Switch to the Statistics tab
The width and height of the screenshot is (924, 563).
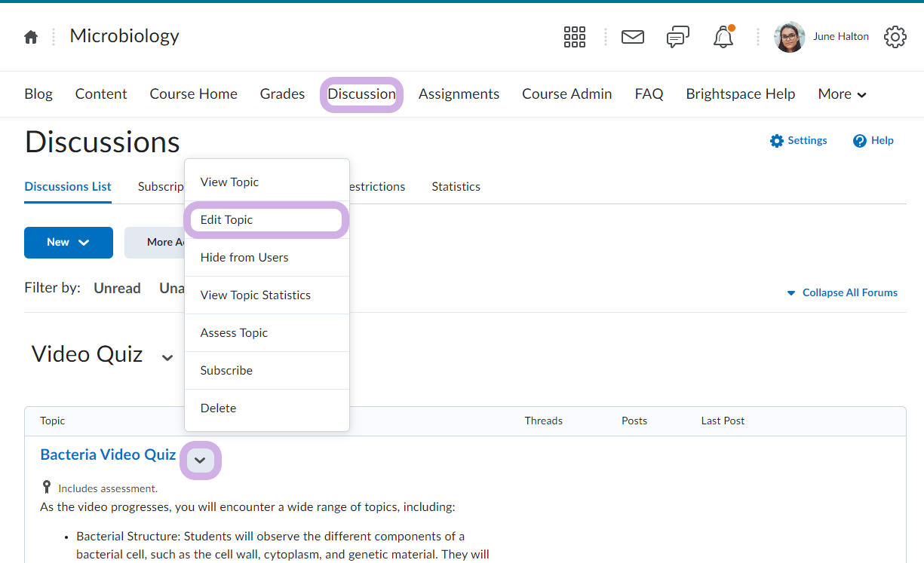pyautogui.click(x=456, y=187)
